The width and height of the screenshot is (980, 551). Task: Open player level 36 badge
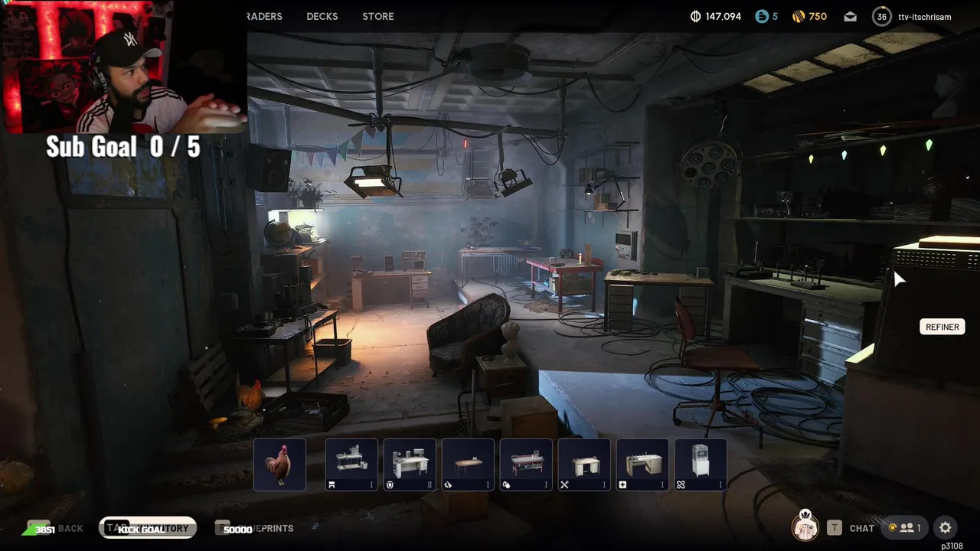882,16
